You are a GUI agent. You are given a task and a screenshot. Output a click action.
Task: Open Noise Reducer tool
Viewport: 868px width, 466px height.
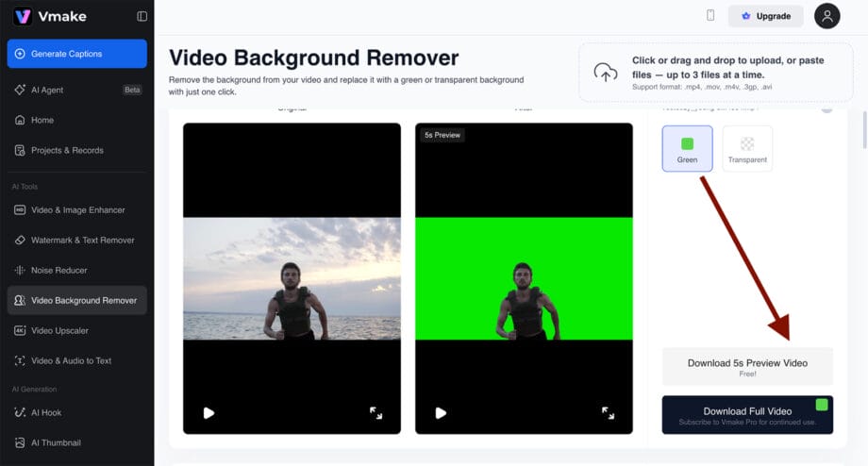coord(77,270)
